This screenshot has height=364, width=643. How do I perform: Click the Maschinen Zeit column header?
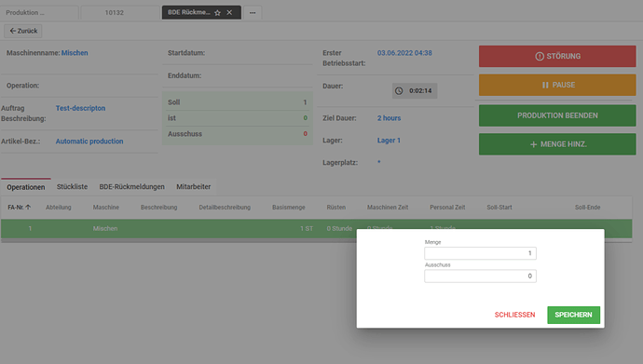(x=388, y=208)
